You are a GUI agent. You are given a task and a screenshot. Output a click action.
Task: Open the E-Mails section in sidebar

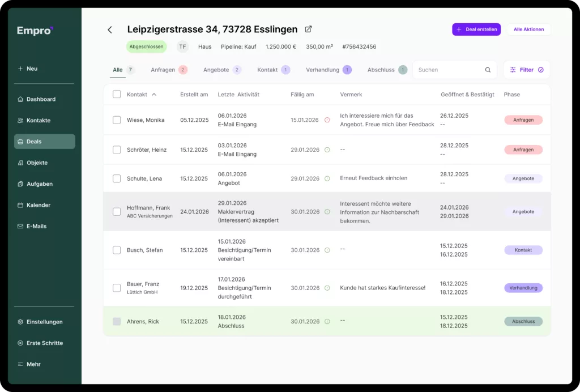(36, 226)
